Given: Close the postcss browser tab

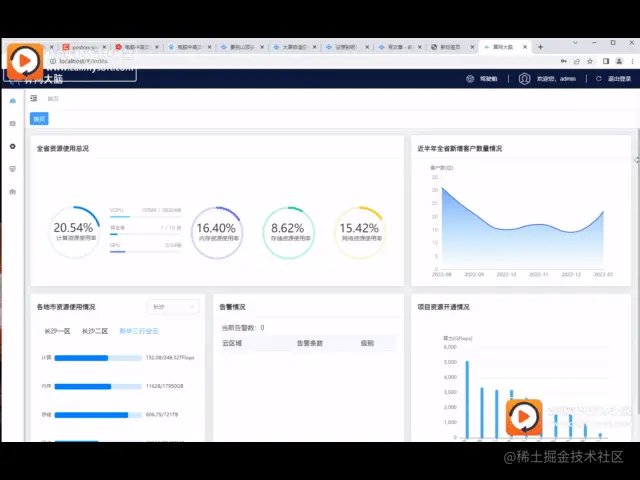Looking at the screenshot, I should [x=104, y=47].
